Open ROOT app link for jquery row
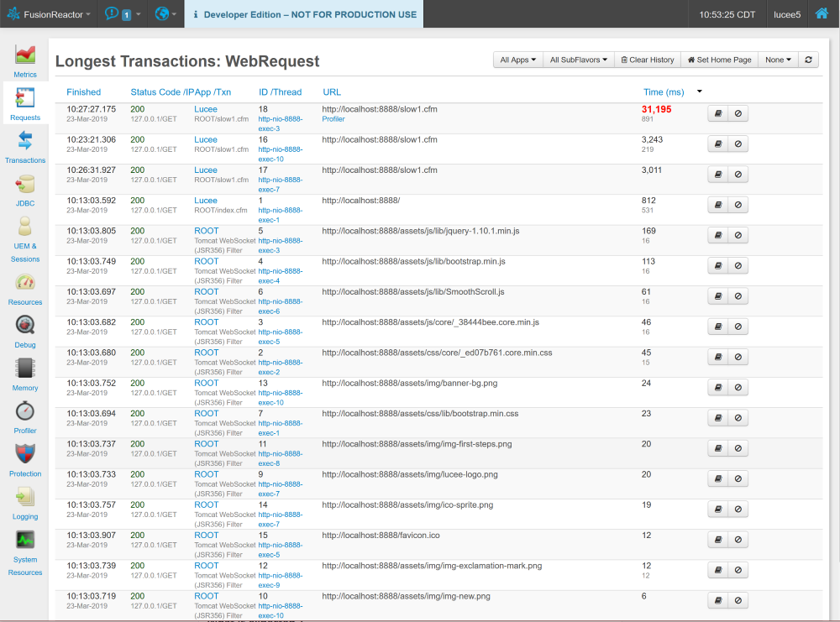Viewport: 840px width, 622px height. (207, 231)
